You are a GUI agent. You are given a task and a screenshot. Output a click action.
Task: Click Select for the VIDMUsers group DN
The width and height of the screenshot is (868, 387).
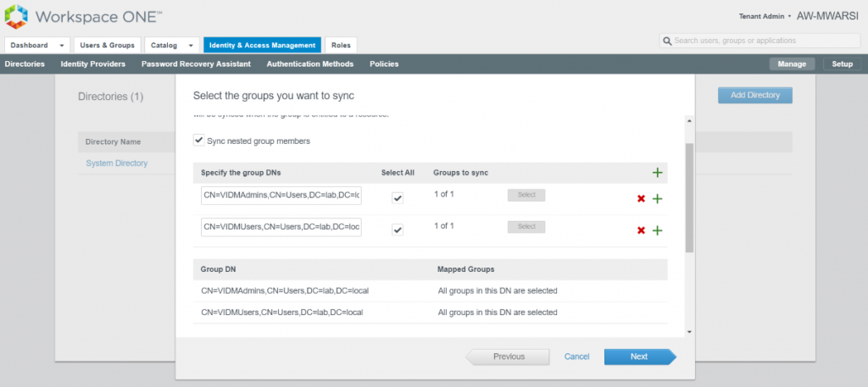click(x=526, y=227)
